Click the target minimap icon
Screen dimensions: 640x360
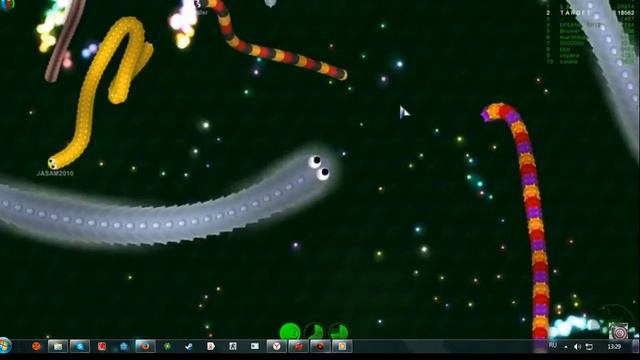(619, 332)
